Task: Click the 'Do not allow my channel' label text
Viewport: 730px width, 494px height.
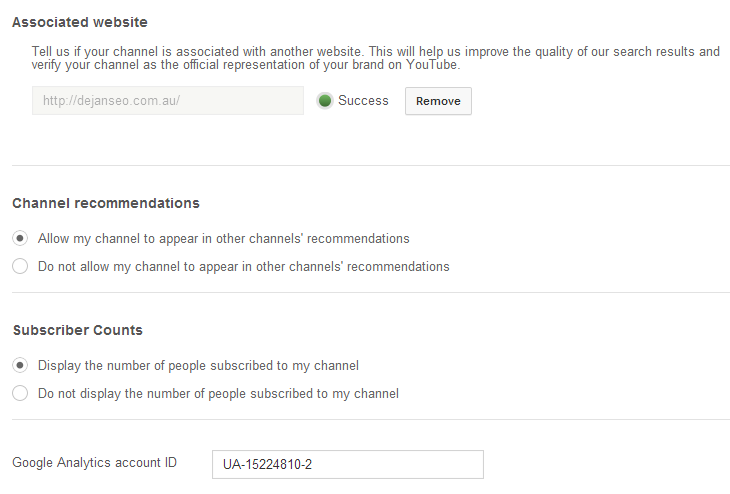Action: click(243, 266)
